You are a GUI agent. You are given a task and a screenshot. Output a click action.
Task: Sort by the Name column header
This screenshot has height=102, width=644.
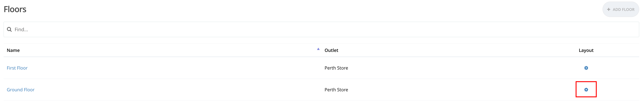[13, 50]
